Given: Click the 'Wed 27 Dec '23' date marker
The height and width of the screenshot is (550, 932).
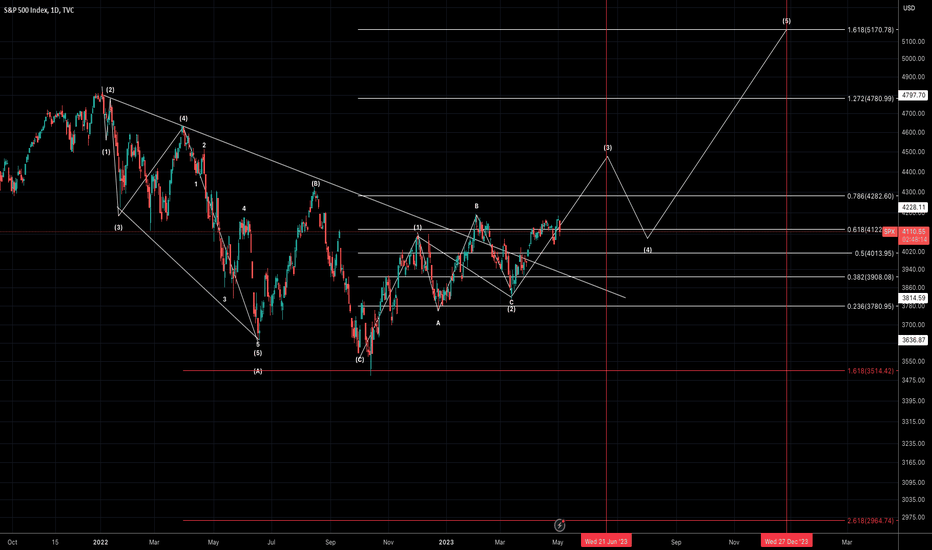Looking at the screenshot, I should tap(786, 542).
